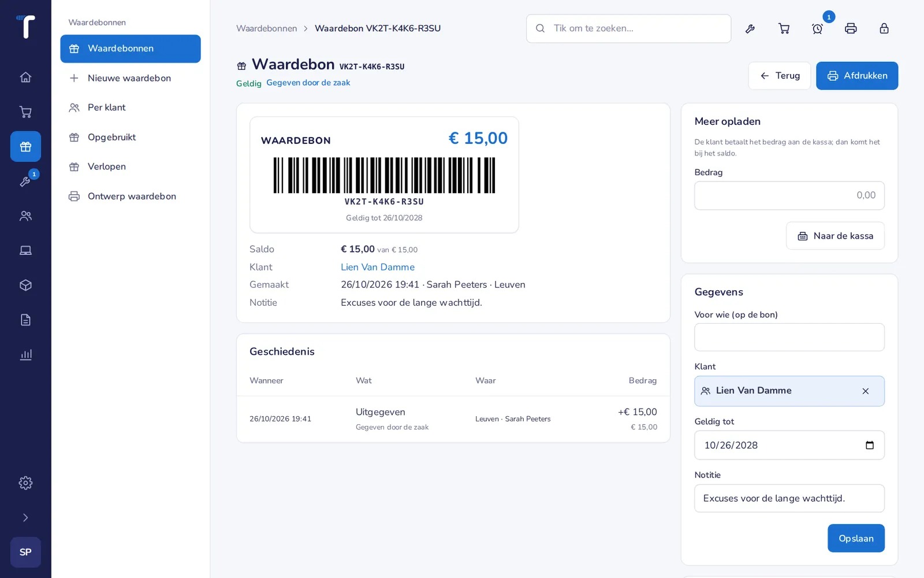Click the Gegeven door de zaak label

click(308, 83)
